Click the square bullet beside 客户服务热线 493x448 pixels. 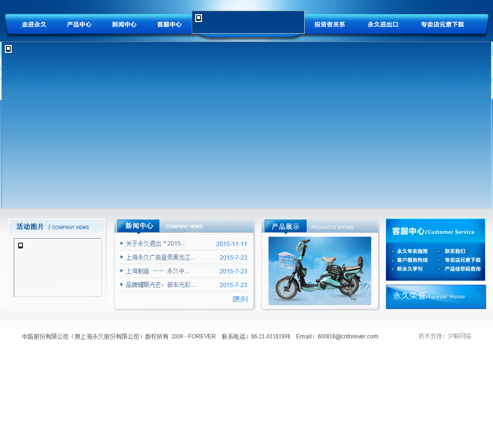[x=393, y=260]
